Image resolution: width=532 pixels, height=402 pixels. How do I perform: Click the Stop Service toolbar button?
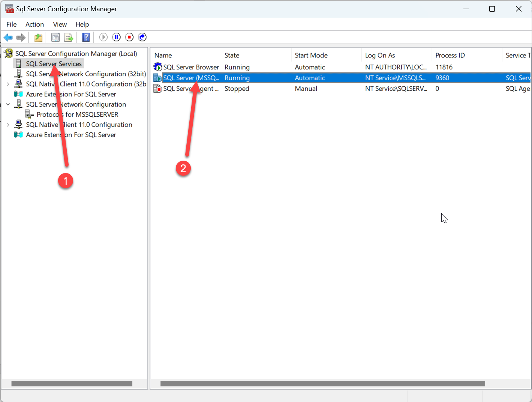129,37
